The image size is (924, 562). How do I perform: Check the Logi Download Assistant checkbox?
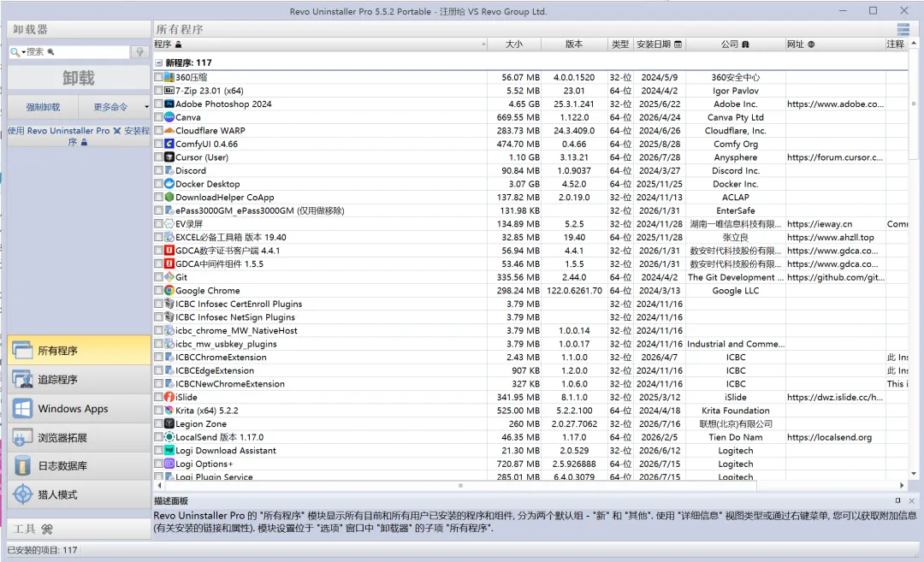coord(158,451)
